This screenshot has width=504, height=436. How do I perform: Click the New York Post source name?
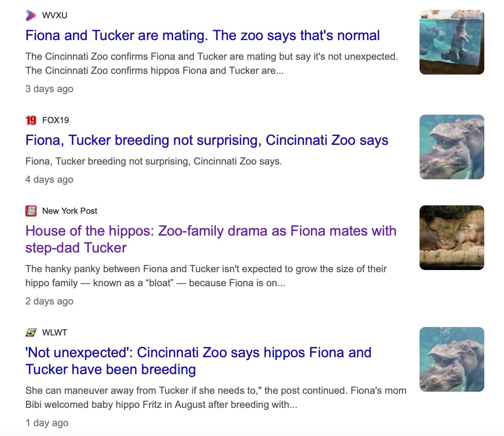point(69,211)
